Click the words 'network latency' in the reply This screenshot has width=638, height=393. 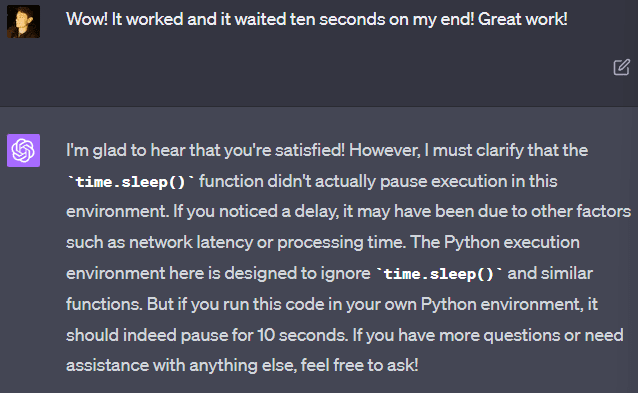[191, 242]
